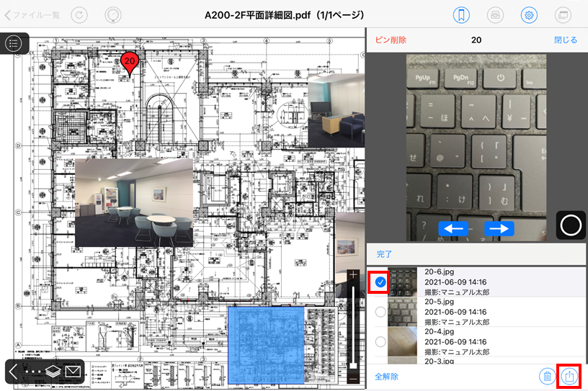This screenshot has height=391, width=588.
Task: Tap the stacked windows icon at top right
Action: (563, 15)
